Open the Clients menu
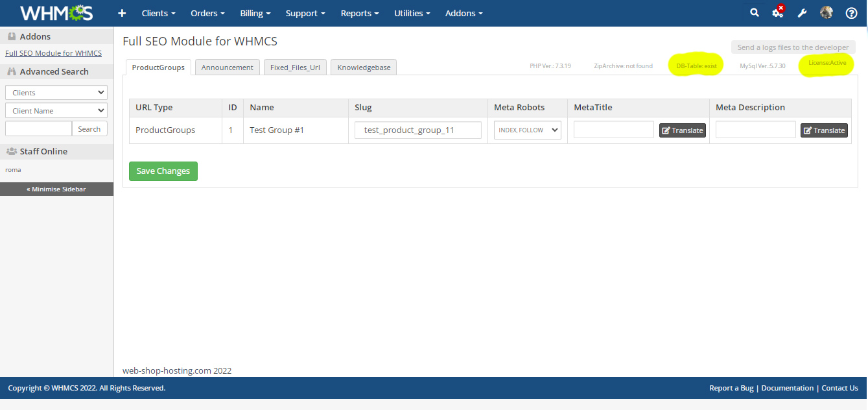The width and height of the screenshot is (868, 410). pos(158,13)
